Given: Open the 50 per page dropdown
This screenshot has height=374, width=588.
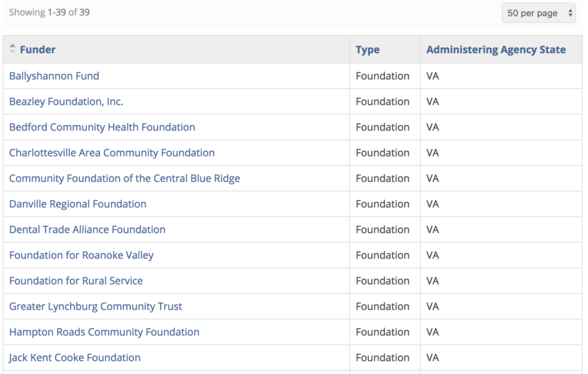Looking at the screenshot, I should click(538, 13).
